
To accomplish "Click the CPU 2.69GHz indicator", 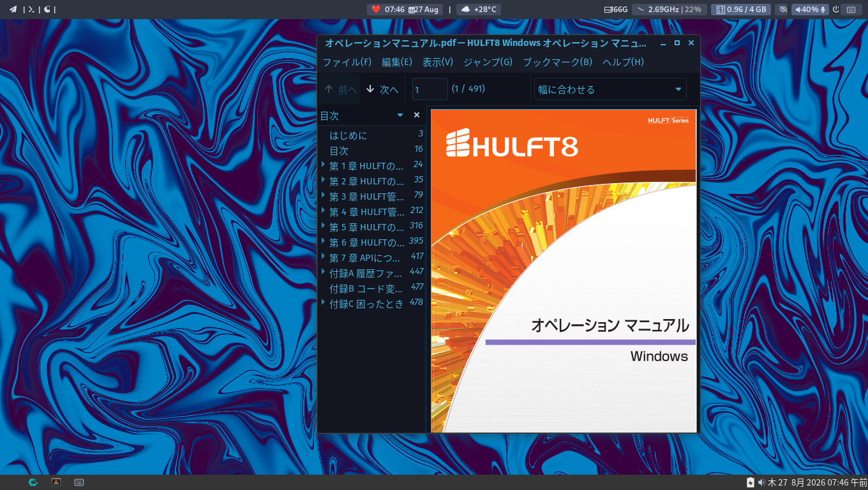I will tap(670, 10).
